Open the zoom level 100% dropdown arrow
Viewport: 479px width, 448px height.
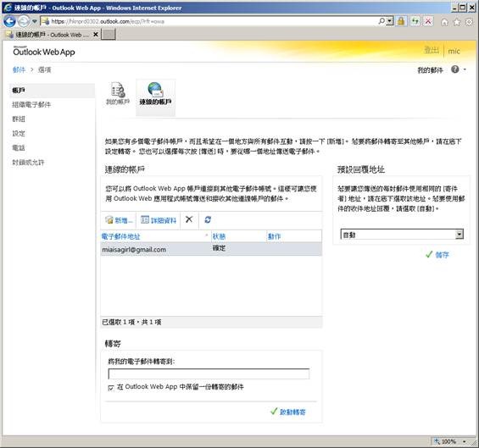click(x=465, y=441)
